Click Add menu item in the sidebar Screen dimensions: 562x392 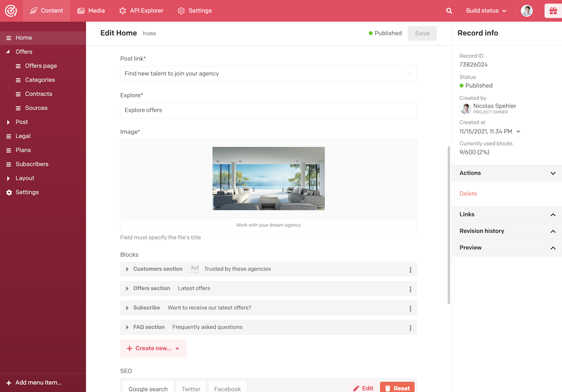click(x=38, y=383)
